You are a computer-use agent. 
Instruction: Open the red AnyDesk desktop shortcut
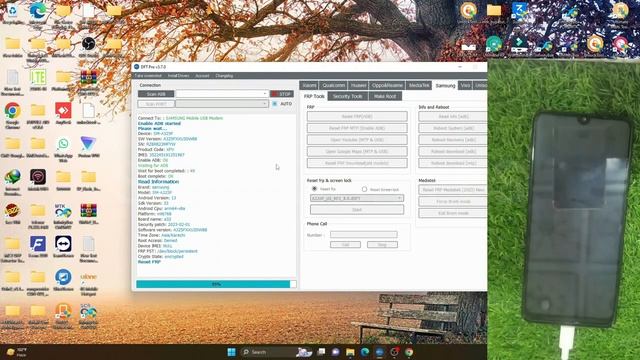click(x=63, y=111)
